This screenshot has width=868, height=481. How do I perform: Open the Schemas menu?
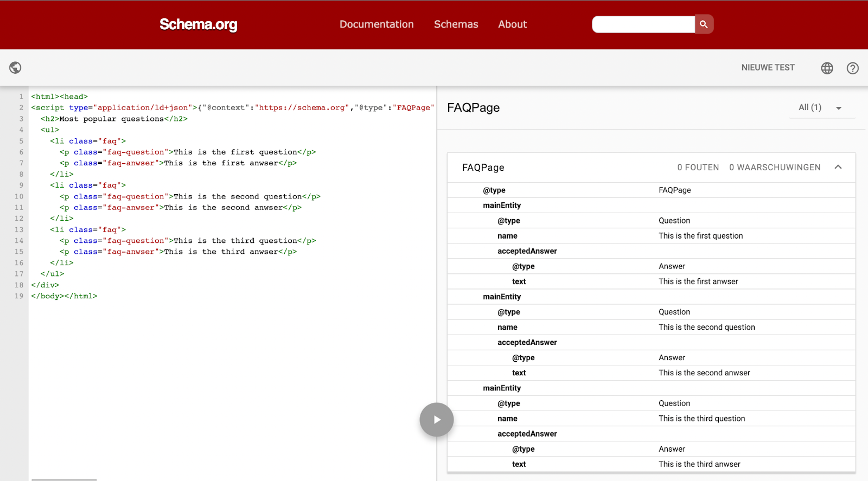tap(456, 24)
